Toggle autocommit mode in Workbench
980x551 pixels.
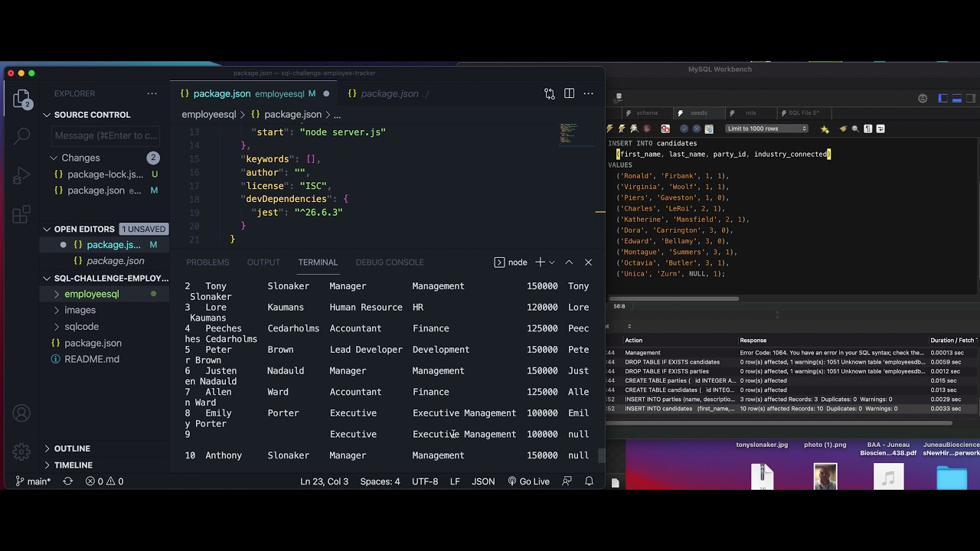709,129
